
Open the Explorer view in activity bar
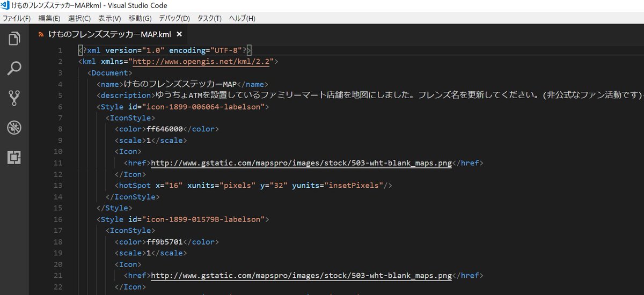click(x=14, y=39)
